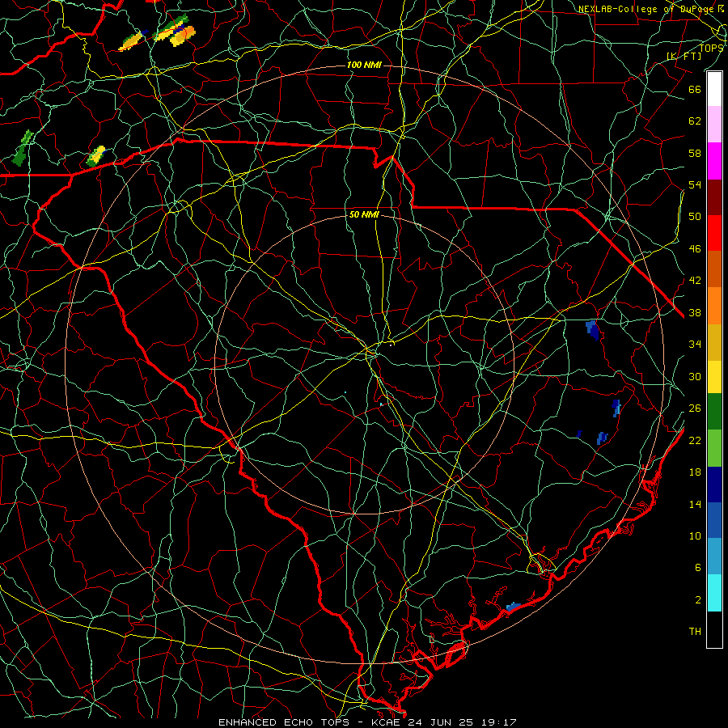The width and height of the screenshot is (728, 728).
Task: Click the white radar site dot at center
Action: (391, 345)
